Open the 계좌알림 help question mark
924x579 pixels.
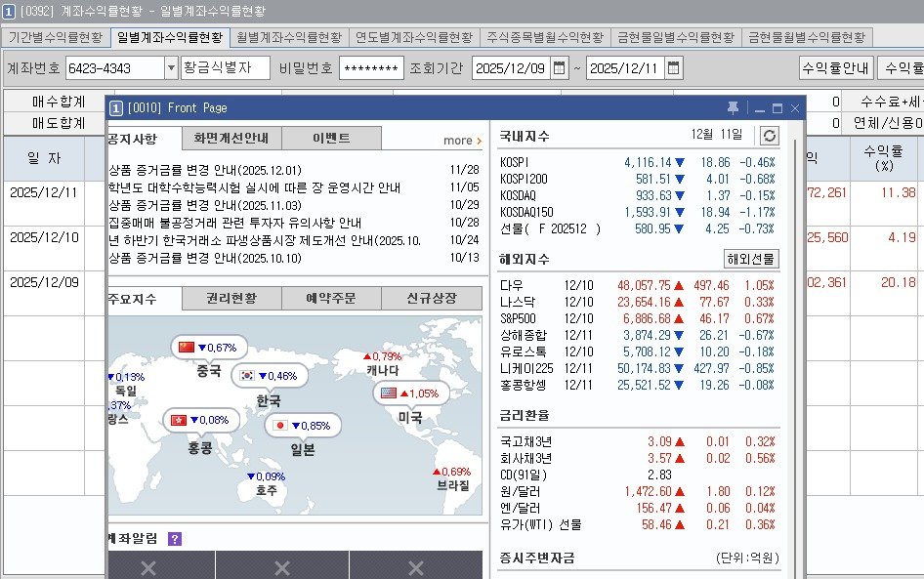[176, 540]
